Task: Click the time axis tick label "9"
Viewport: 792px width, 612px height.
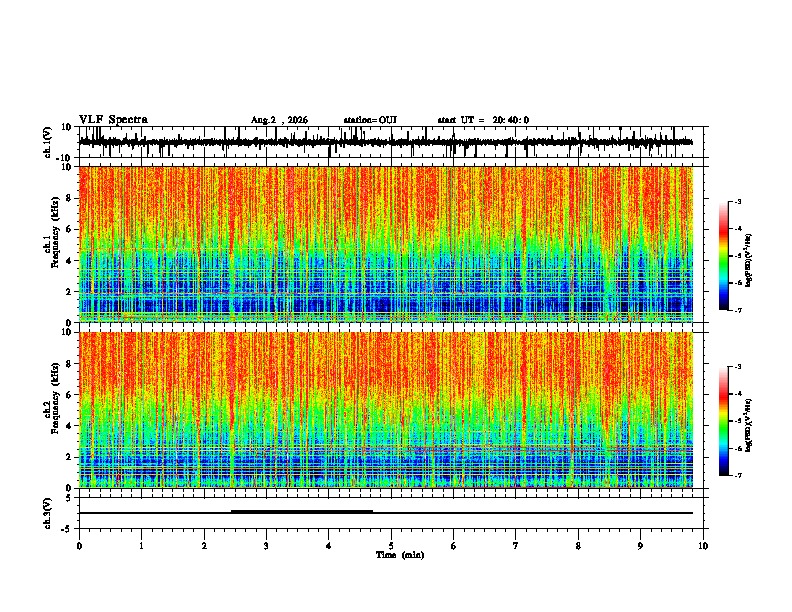Action: point(640,546)
